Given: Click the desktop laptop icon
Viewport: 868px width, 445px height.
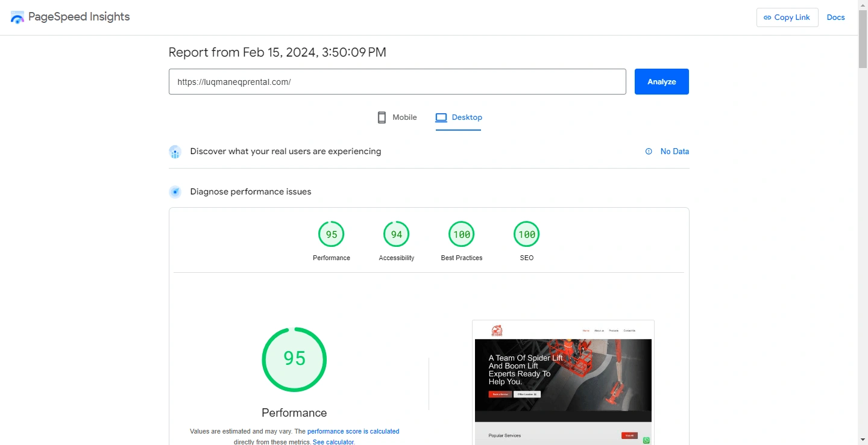Looking at the screenshot, I should [x=441, y=117].
